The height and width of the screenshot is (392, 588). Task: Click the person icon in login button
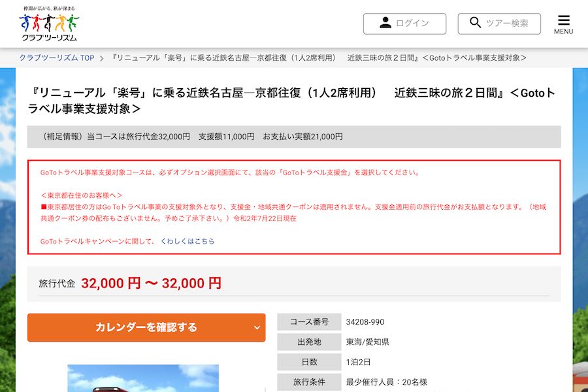coord(385,23)
